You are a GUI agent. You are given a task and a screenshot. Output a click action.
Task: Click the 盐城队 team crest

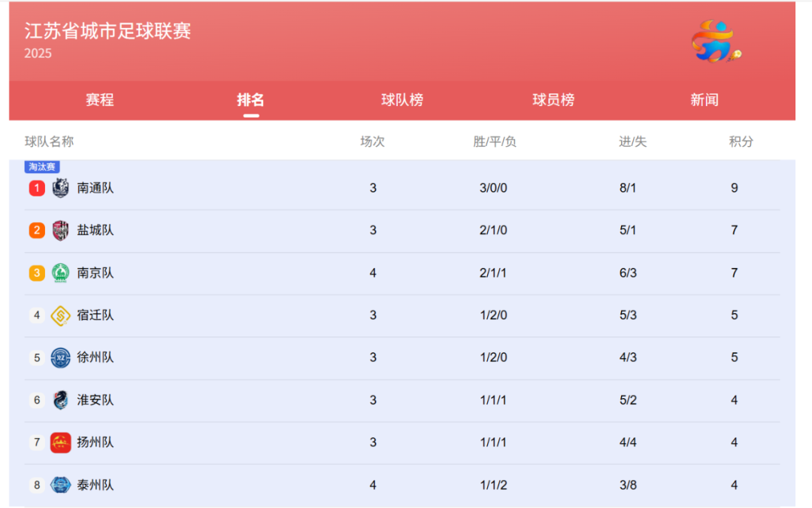tap(61, 230)
